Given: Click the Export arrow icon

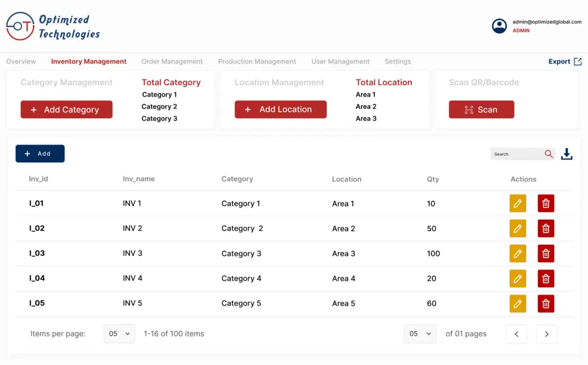Looking at the screenshot, I should point(577,61).
